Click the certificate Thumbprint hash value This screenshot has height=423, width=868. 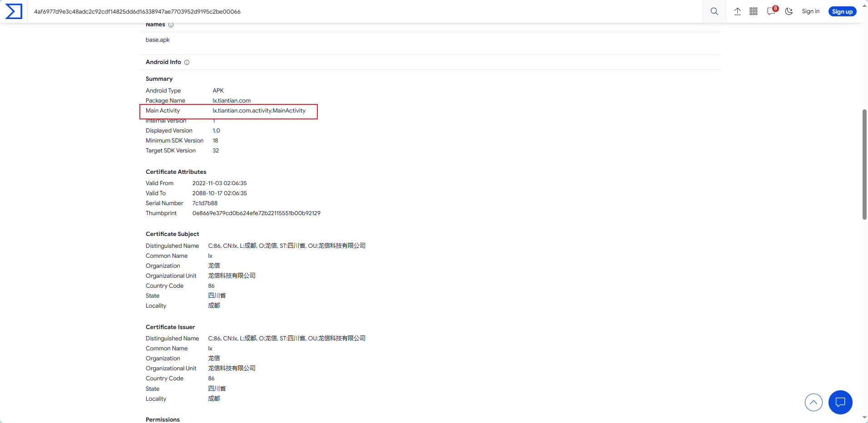tap(256, 213)
